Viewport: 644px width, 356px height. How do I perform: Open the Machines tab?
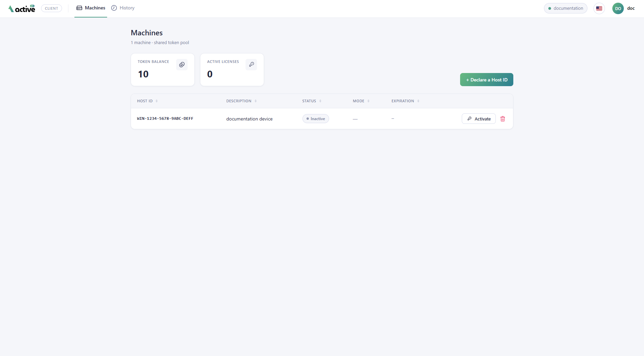[x=91, y=8]
